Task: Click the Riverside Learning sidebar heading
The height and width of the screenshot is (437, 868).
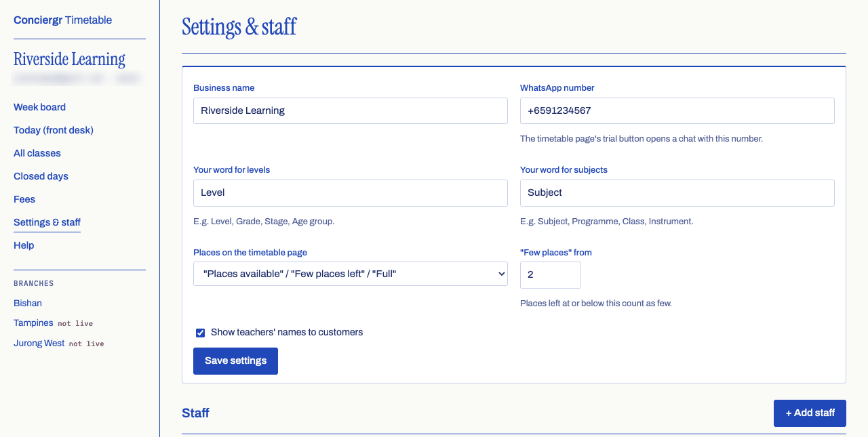Action: pyautogui.click(x=69, y=60)
